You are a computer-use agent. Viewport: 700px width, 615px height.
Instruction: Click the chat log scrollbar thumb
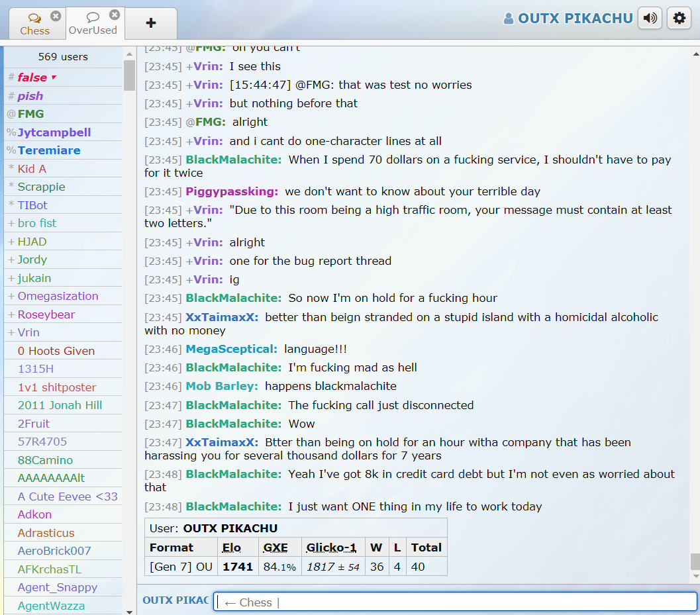pyautogui.click(x=695, y=561)
